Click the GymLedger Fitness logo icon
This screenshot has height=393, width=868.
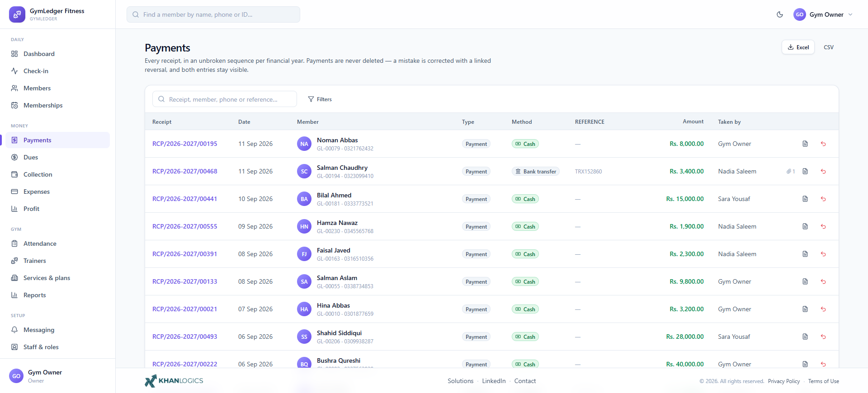pyautogui.click(x=17, y=14)
